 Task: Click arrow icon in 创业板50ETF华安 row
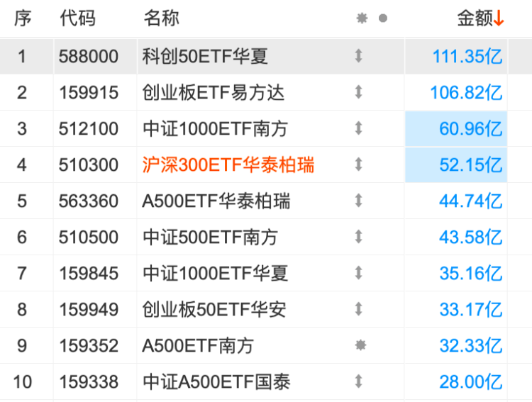click(359, 309)
